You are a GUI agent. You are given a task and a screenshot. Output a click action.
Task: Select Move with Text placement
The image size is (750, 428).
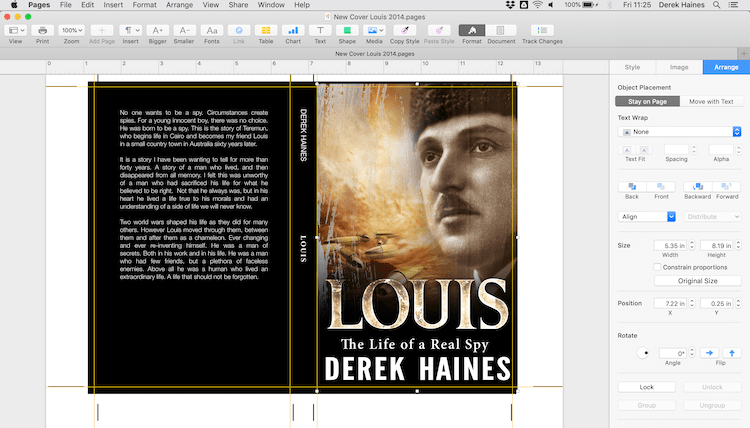click(711, 101)
